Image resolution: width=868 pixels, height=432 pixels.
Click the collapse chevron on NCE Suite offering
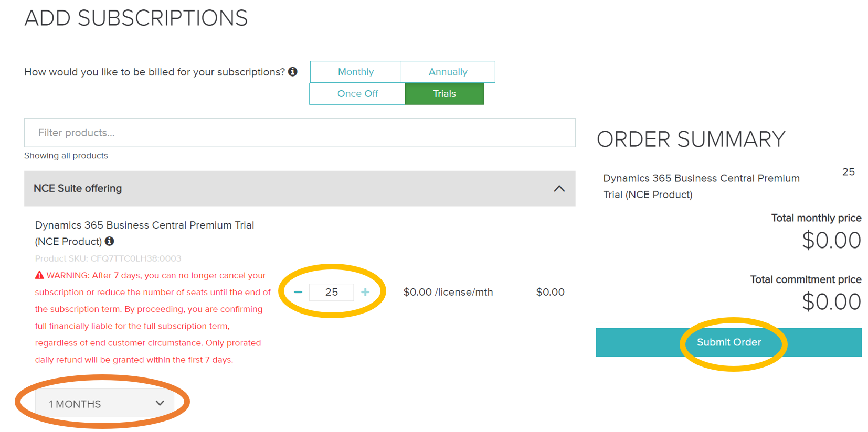coord(558,188)
